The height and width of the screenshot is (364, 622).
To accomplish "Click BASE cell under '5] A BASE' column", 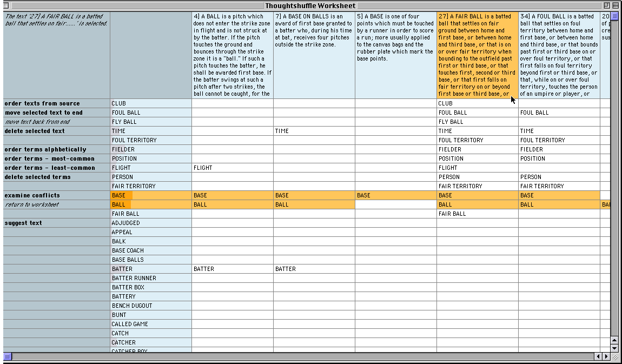I will [x=396, y=195].
